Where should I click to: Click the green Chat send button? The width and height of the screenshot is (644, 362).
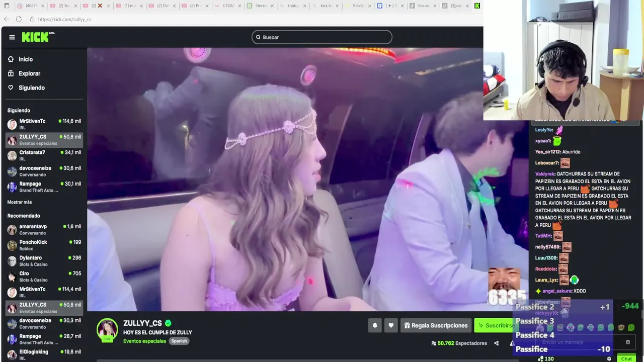click(626, 358)
